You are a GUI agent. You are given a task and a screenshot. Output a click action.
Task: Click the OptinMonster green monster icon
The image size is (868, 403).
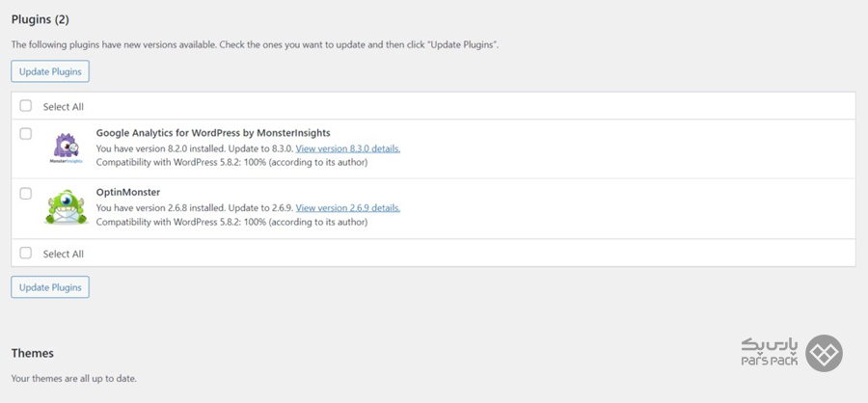(67, 207)
